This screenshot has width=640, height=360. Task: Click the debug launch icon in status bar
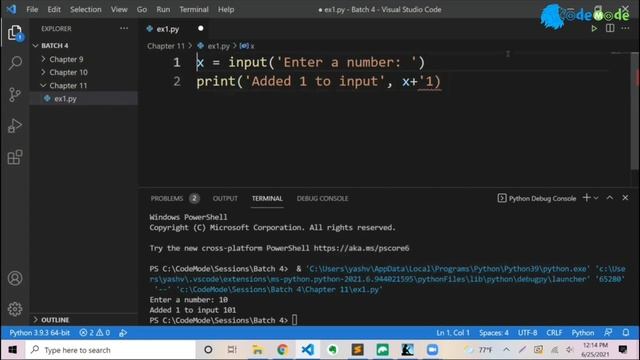[x=123, y=333]
